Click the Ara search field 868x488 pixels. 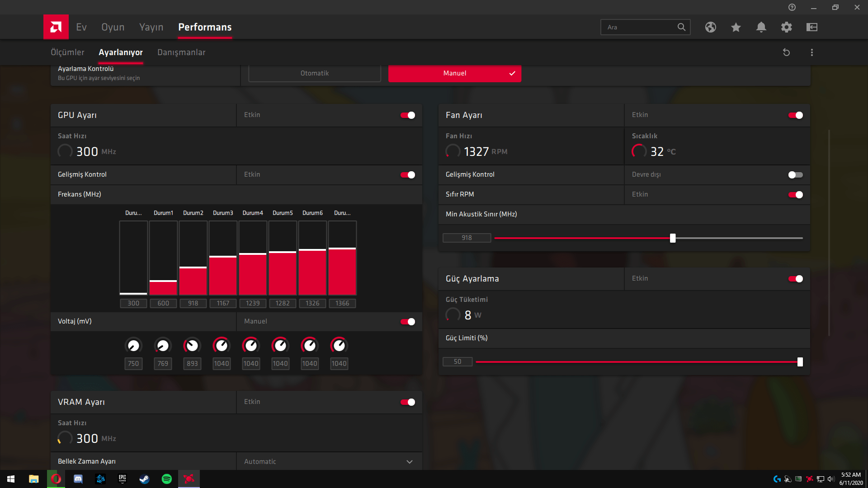[640, 27]
